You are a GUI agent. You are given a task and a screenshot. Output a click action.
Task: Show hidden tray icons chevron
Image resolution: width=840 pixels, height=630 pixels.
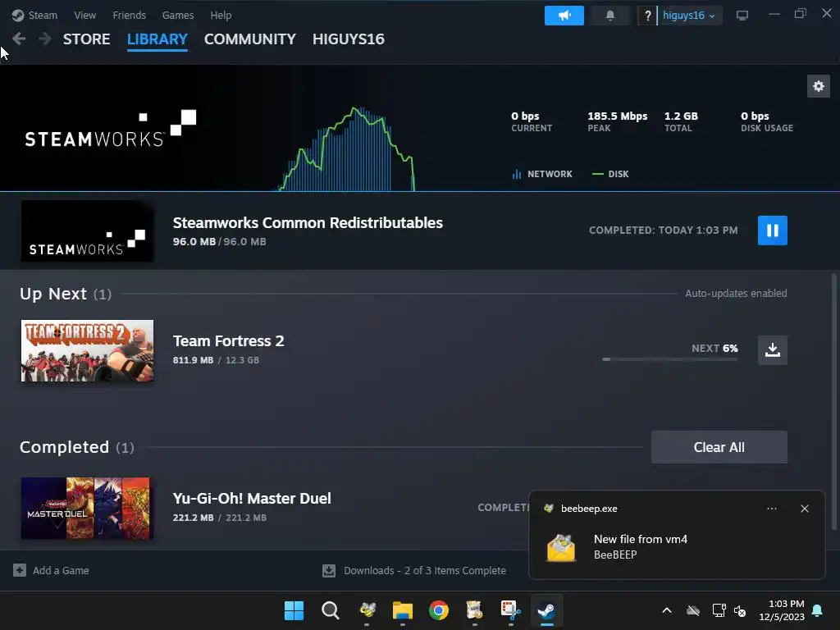tap(666, 610)
